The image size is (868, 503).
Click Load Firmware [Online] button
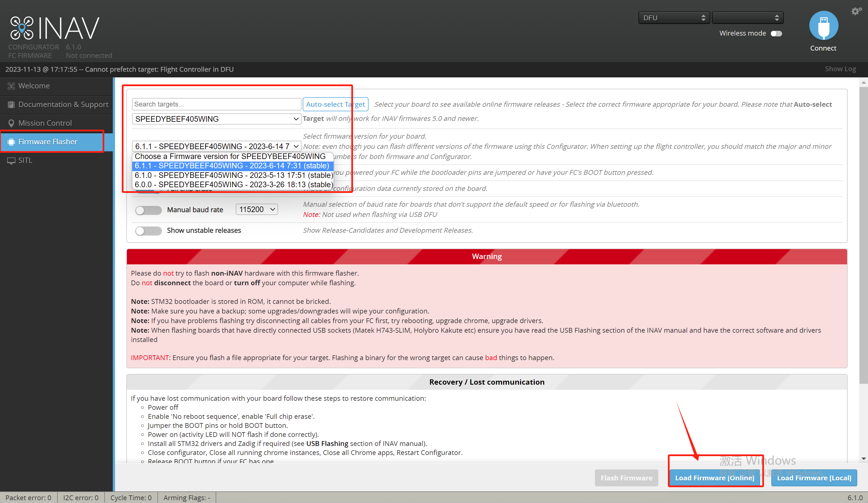714,478
